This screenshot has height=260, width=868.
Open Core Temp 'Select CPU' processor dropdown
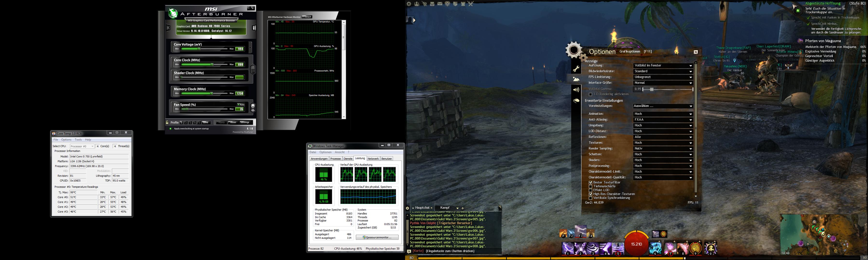coord(82,146)
